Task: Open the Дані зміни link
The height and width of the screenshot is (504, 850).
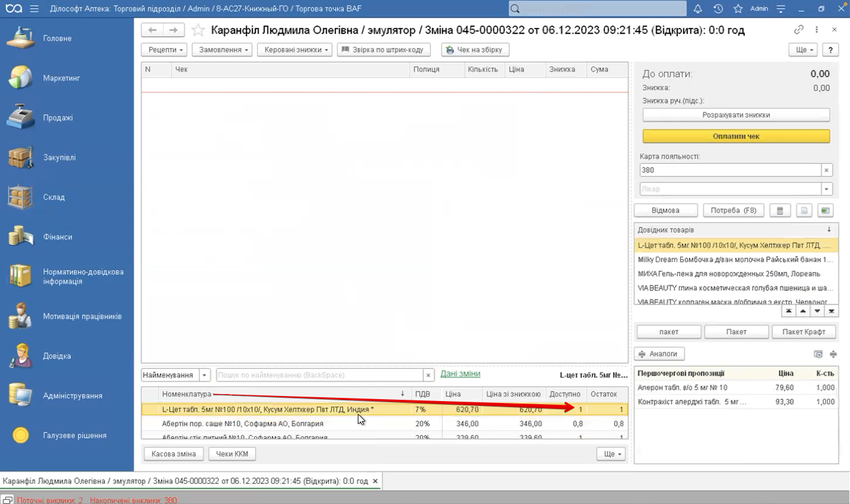Action: [460, 374]
